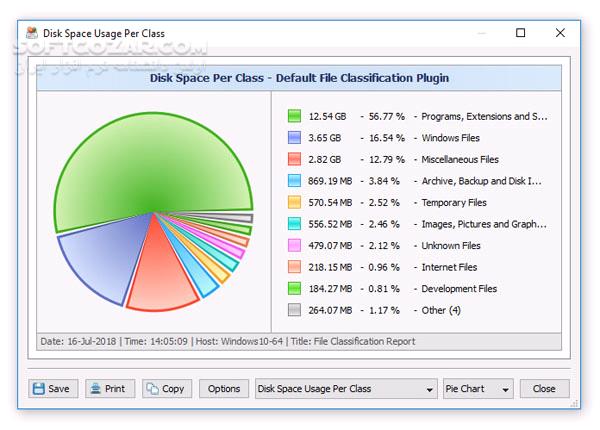
Task: Click the '16.54 %' percentage value
Action: coord(386,138)
